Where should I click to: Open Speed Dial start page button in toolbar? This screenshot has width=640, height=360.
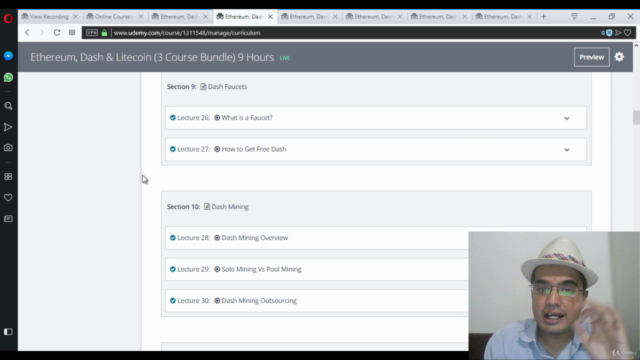(72, 33)
